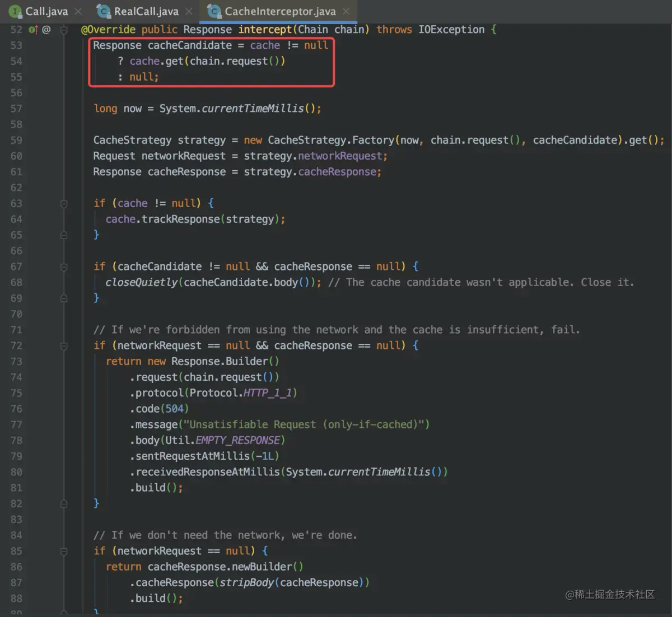Click 'IOException' in the throws clause
Screen dimensions: 672x617
pyautogui.click(x=451, y=30)
